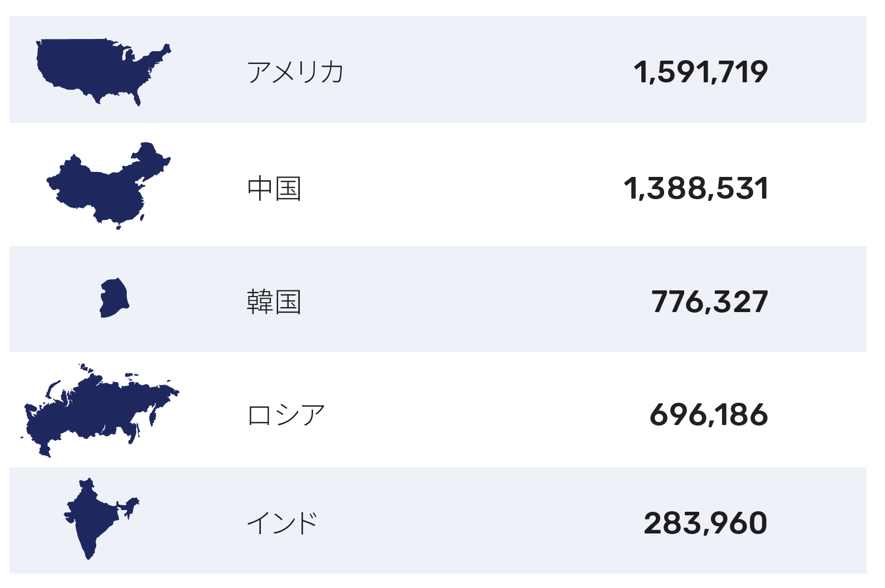Click the blank area of the ロシア row
The image size is (885, 588).
click(x=484, y=410)
